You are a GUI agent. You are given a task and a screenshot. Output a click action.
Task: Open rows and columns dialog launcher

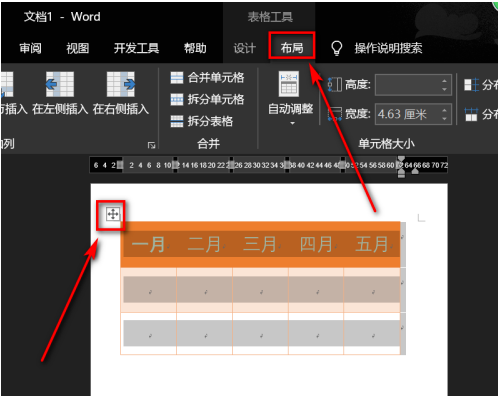[x=152, y=145]
